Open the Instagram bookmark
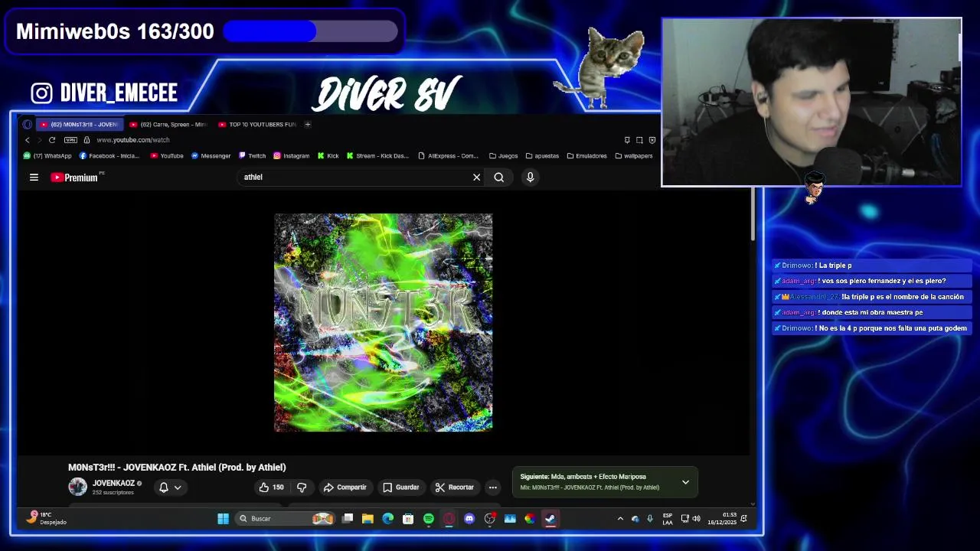Screen dimensions: 980x551 (292, 155)
